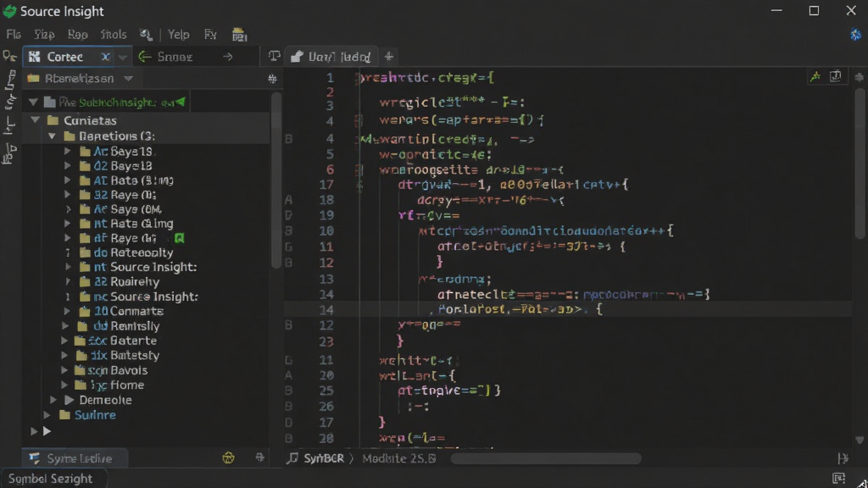
Task: Switch to the Syme Ledive panel tab
Action: (75, 458)
